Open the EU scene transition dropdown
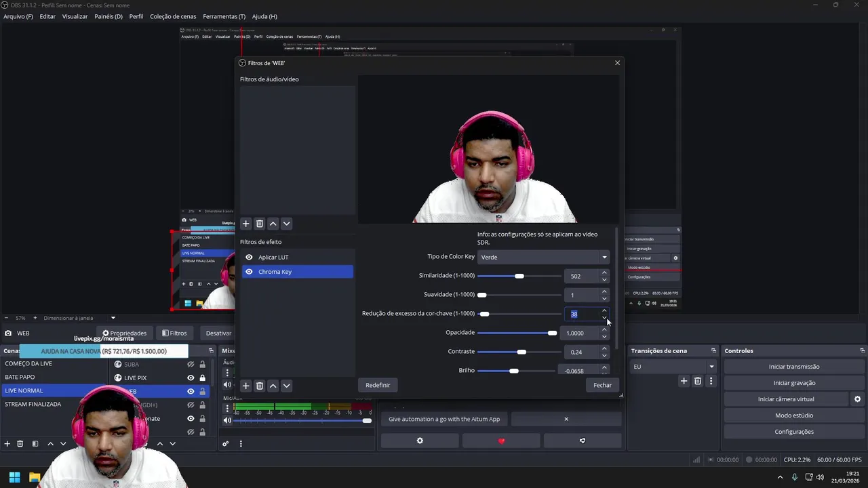This screenshot has height=488, width=868. (x=673, y=367)
